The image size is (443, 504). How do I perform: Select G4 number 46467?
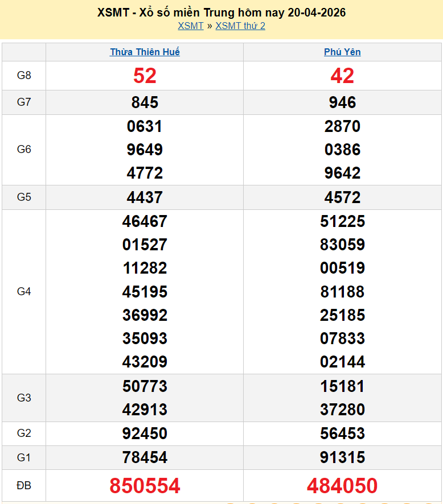click(145, 221)
